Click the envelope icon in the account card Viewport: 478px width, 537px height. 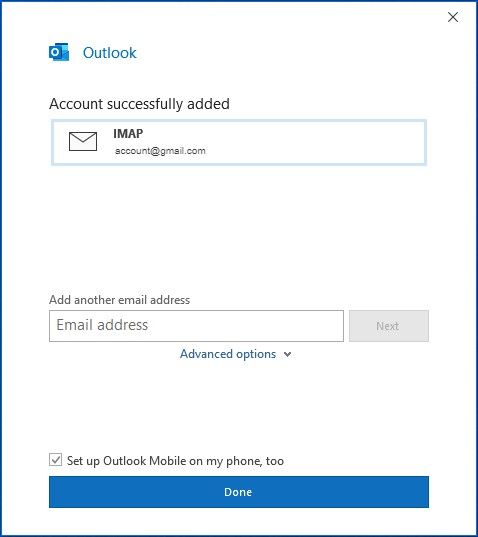coord(83,141)
